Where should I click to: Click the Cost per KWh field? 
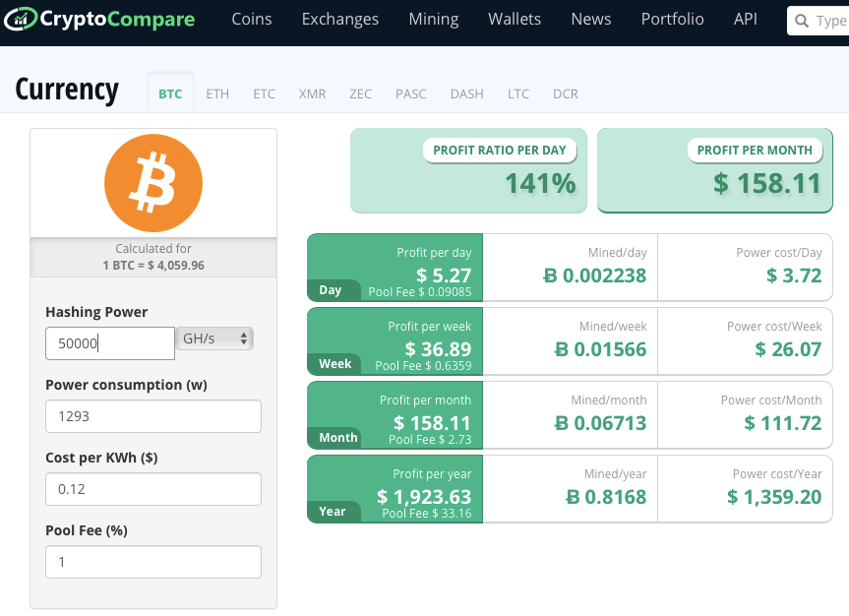coord(153,489)
